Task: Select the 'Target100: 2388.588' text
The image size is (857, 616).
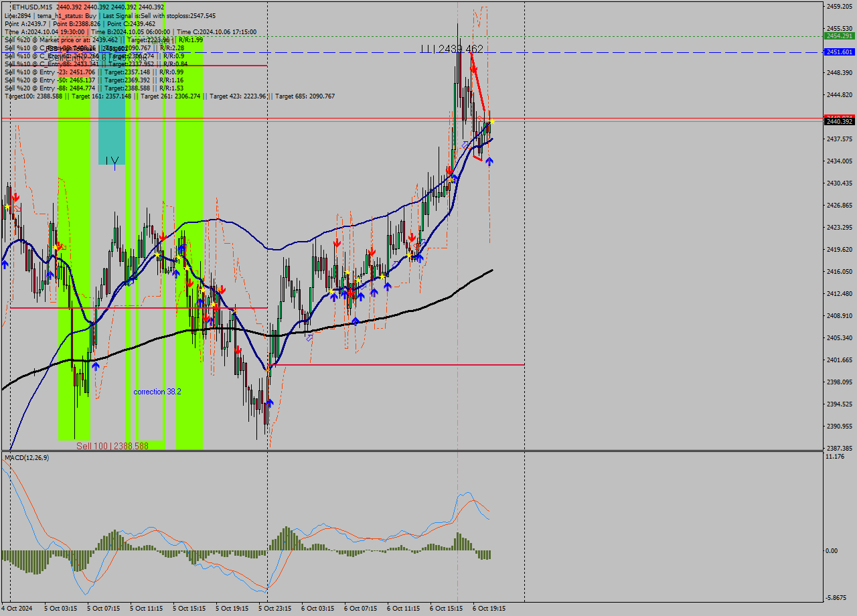Action: (x=33, y=96)
